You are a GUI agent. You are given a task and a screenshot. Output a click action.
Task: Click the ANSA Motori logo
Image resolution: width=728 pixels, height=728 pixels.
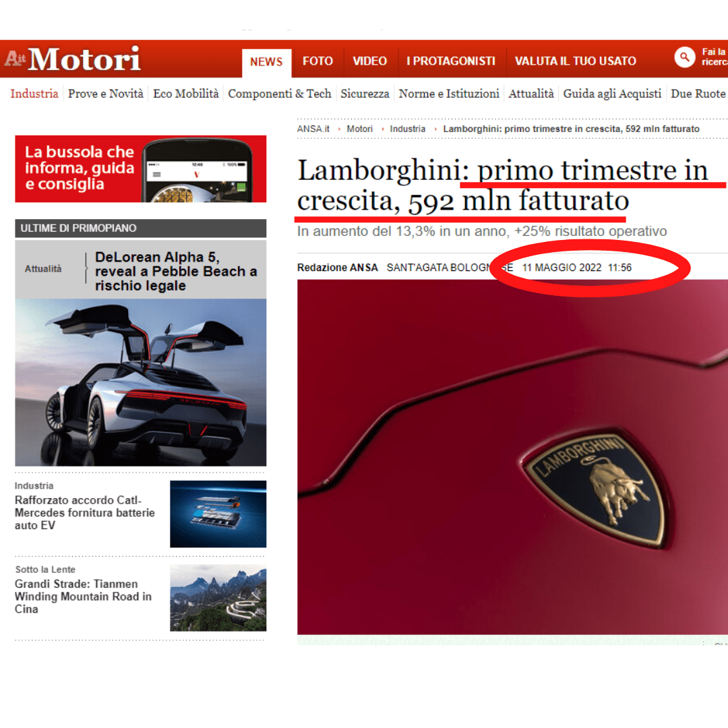click(72, 59)
